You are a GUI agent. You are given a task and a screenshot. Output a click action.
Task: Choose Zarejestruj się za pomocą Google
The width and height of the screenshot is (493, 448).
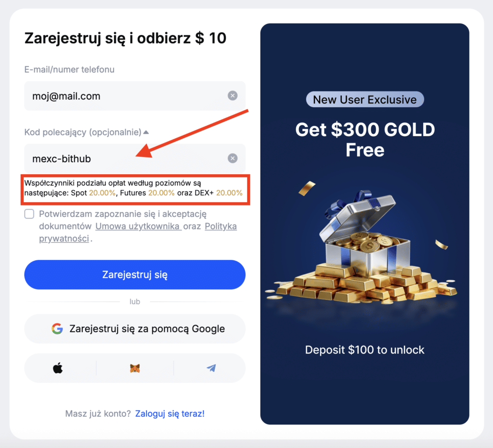(135, 329)
